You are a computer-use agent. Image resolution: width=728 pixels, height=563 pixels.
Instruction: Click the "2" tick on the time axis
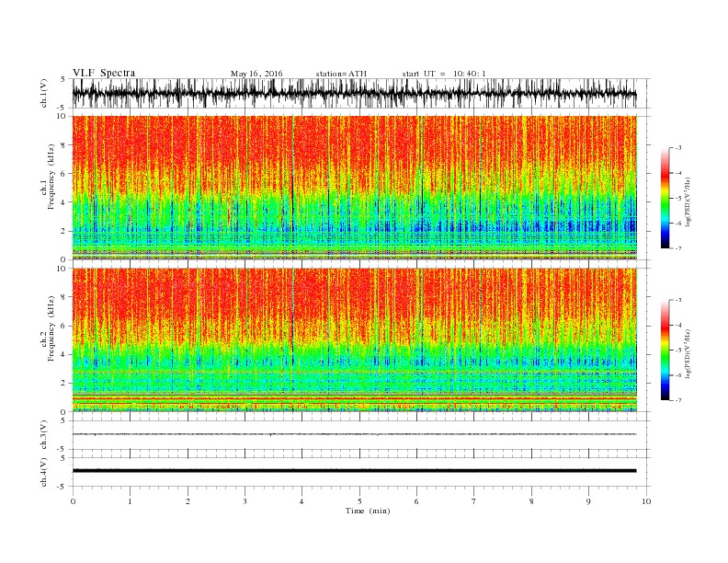188,501
